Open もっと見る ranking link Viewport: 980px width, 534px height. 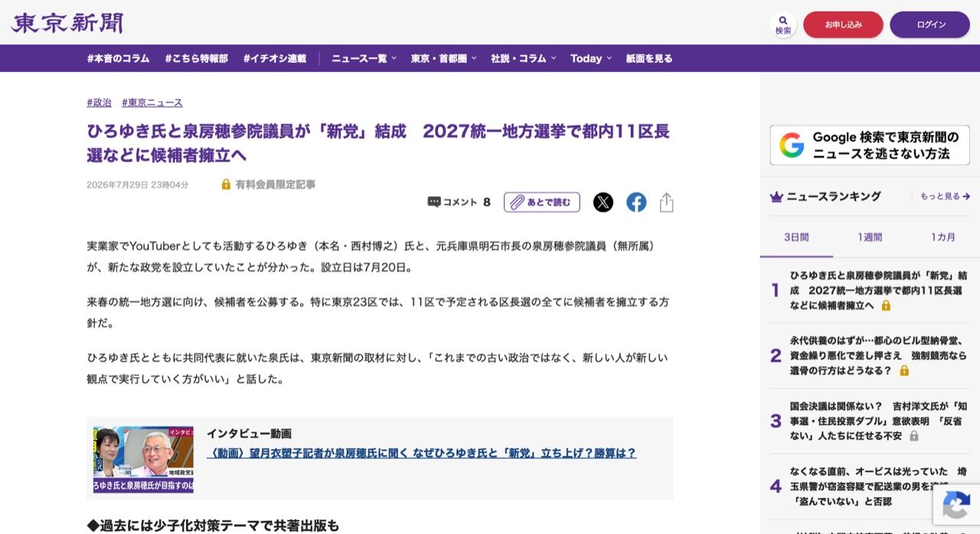945,197
